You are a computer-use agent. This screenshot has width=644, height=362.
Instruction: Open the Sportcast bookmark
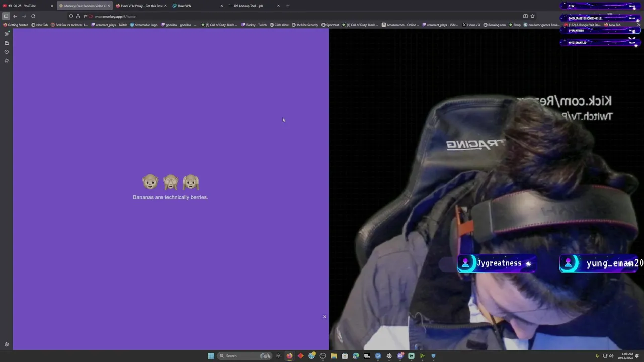click(x=330, y=25)
